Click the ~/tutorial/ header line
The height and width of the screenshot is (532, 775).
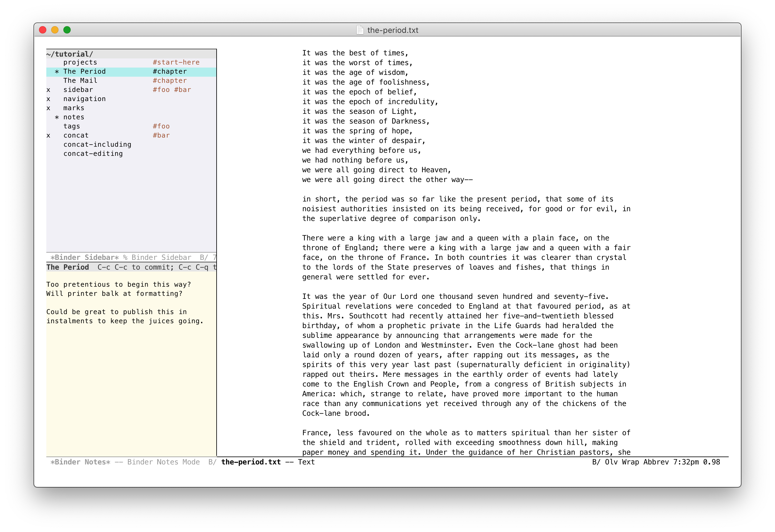[x=70, y=54]
